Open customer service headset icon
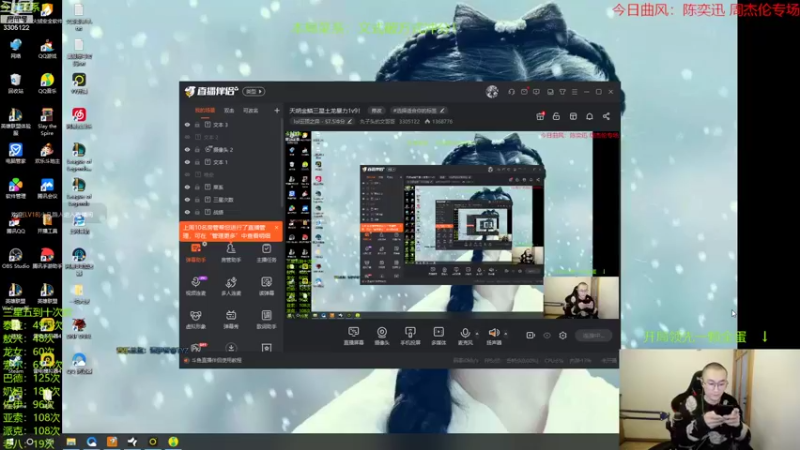 pos(511,92)
